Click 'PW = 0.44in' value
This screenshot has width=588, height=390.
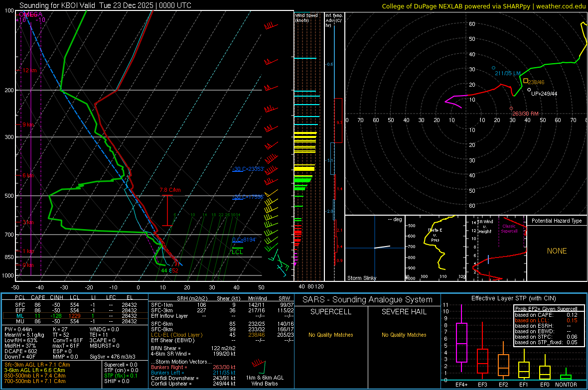(19, 329)
